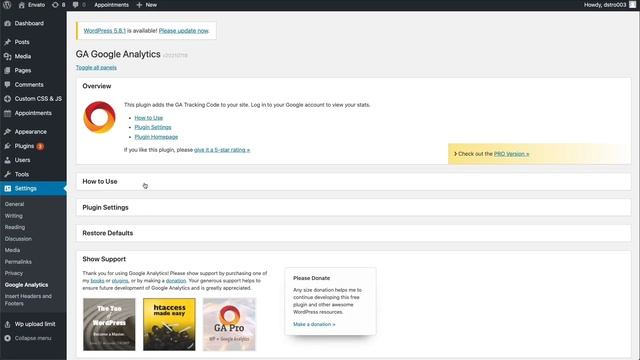Click the plus New icon in admin bar

(x=139, y=5)
